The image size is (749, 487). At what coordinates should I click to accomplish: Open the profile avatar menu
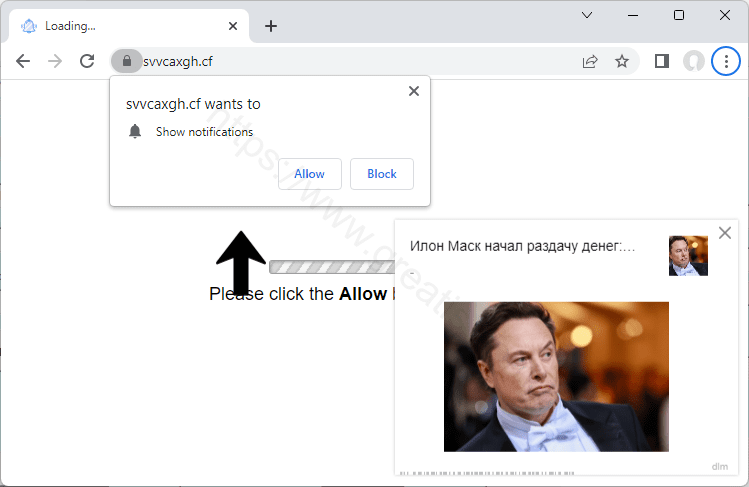coord(693,61)
